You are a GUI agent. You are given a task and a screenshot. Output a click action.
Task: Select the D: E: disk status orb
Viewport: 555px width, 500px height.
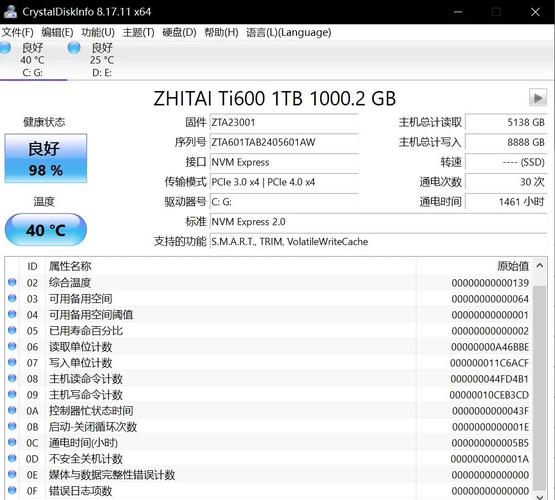point(74,48)
